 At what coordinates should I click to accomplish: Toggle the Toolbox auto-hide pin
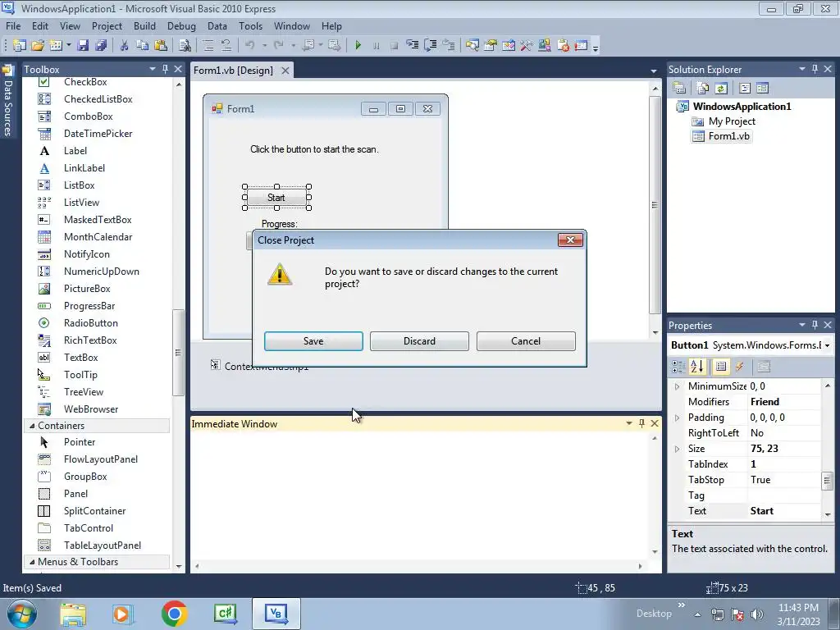(x=165, y=69)
